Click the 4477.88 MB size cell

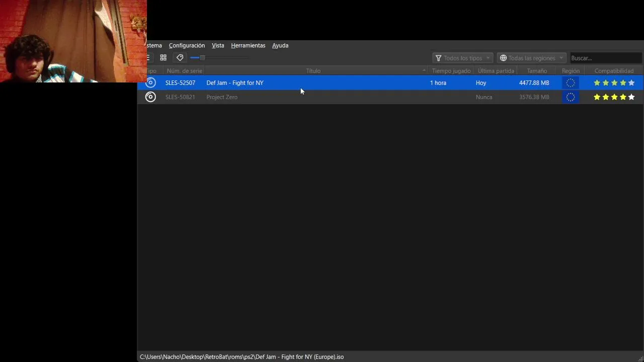click(534, 83)
